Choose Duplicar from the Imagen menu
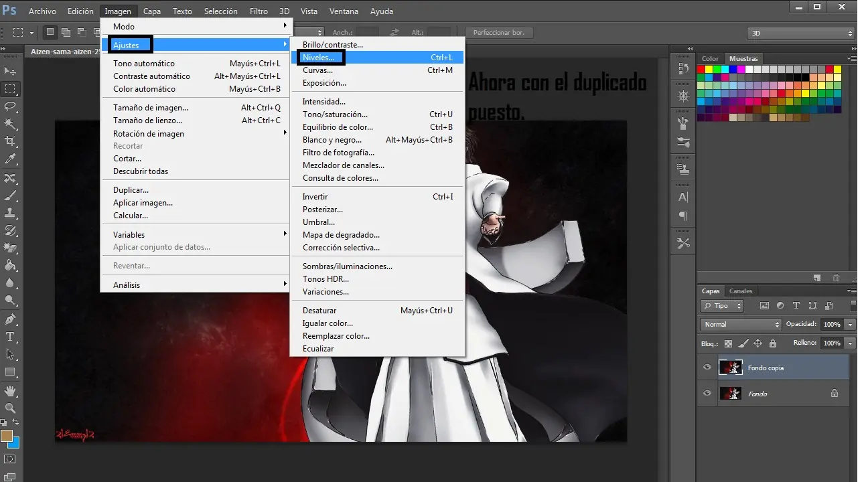Image resolution: width=868 pixels, height=482 pixels. coord(196,190)
